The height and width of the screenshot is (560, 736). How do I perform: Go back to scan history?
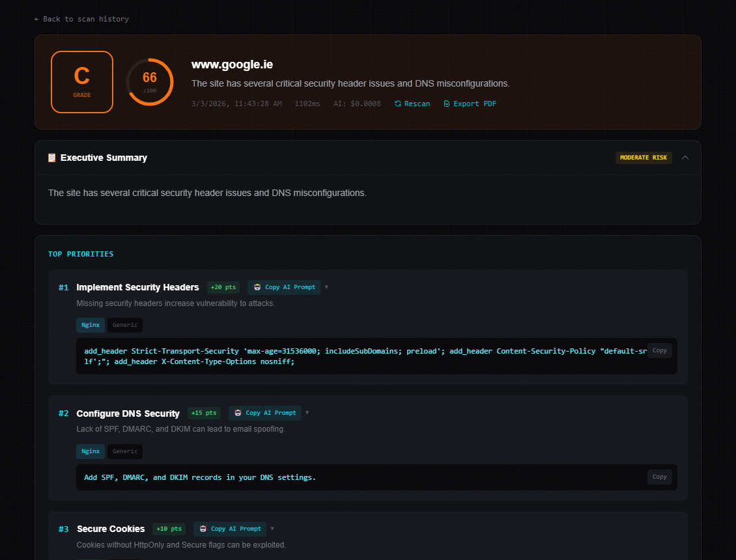click(x=81, y=20)
